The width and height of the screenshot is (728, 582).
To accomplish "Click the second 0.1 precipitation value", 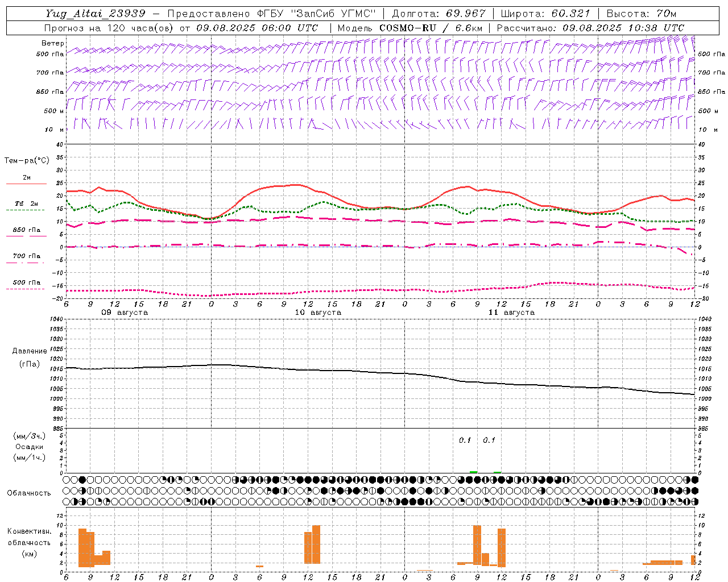I will pos(489,440).
